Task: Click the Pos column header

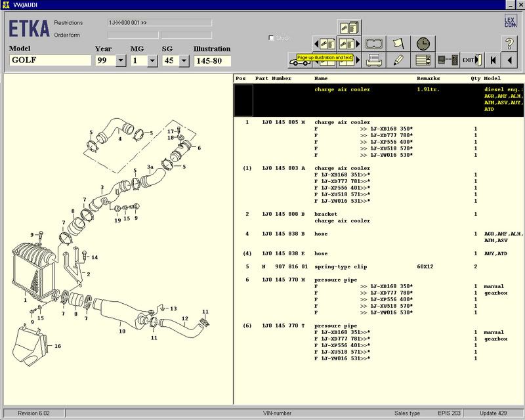Action: point(240,78)
